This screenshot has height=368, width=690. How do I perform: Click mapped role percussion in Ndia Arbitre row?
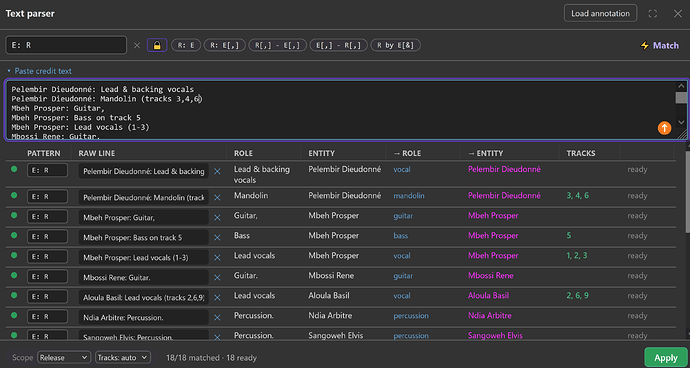pos(411,316)
